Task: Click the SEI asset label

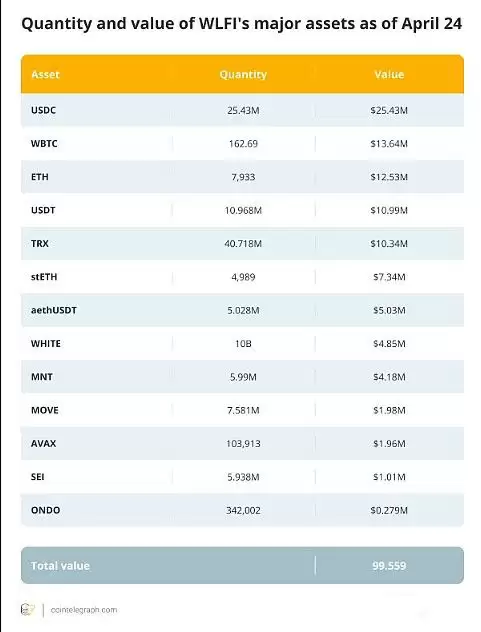Action: point(37,477)
